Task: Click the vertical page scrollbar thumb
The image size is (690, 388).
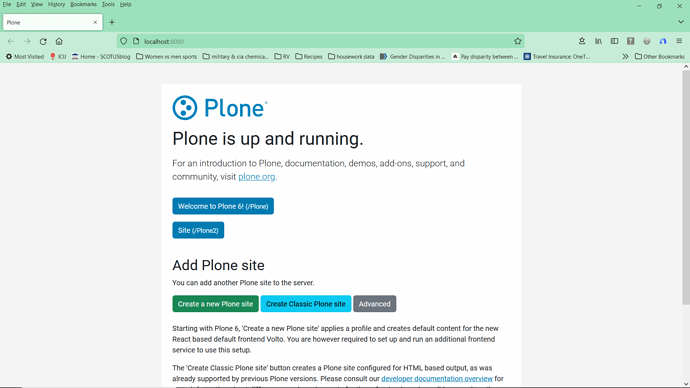Action: click(686, 187)
